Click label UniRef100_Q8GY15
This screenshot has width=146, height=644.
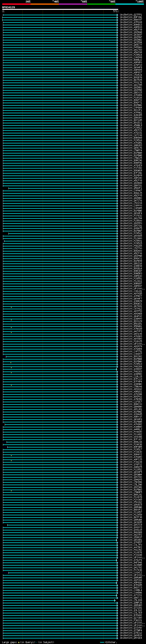click(131, 93)
